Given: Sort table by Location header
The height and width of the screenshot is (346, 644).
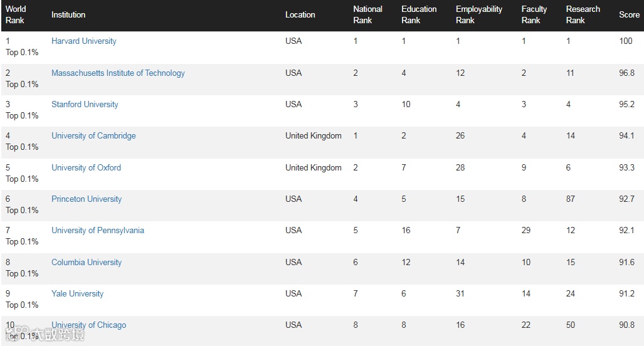Looking at the screenshot, I should coord(300,15).
